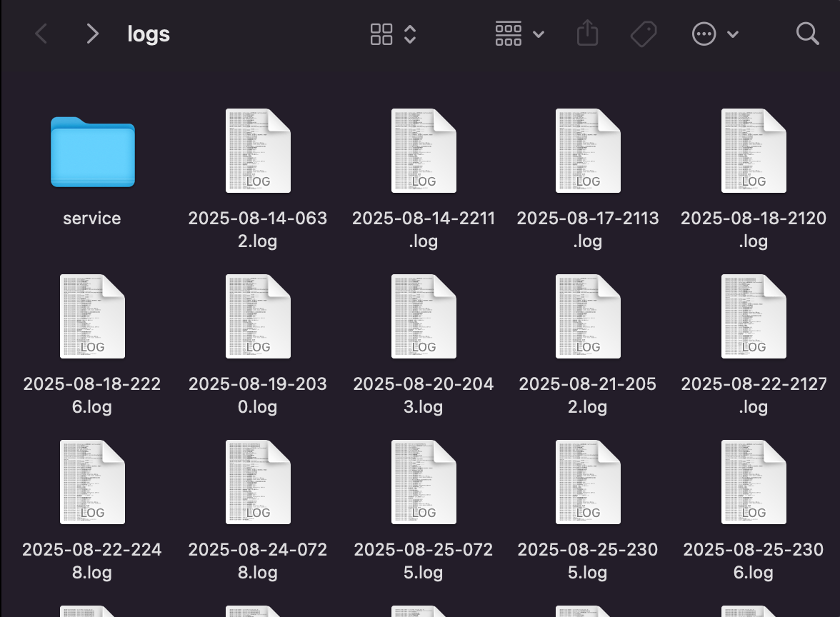
Task: Select the icon view grid button
Action: 381,34
